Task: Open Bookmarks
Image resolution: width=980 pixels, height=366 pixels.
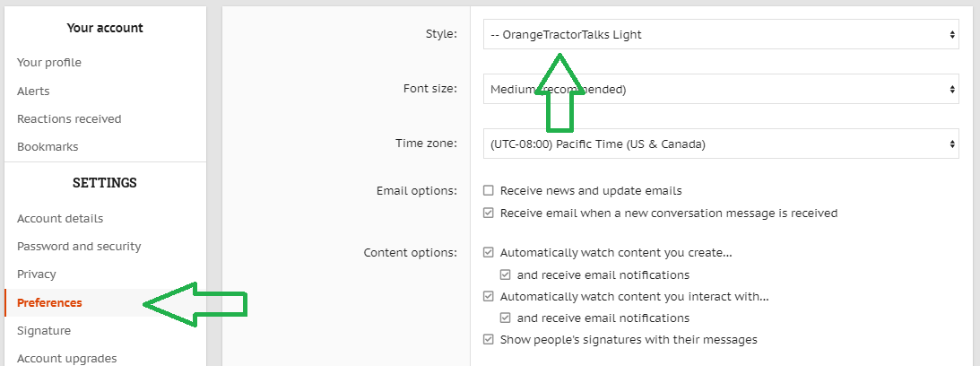Action: [48, 146]
